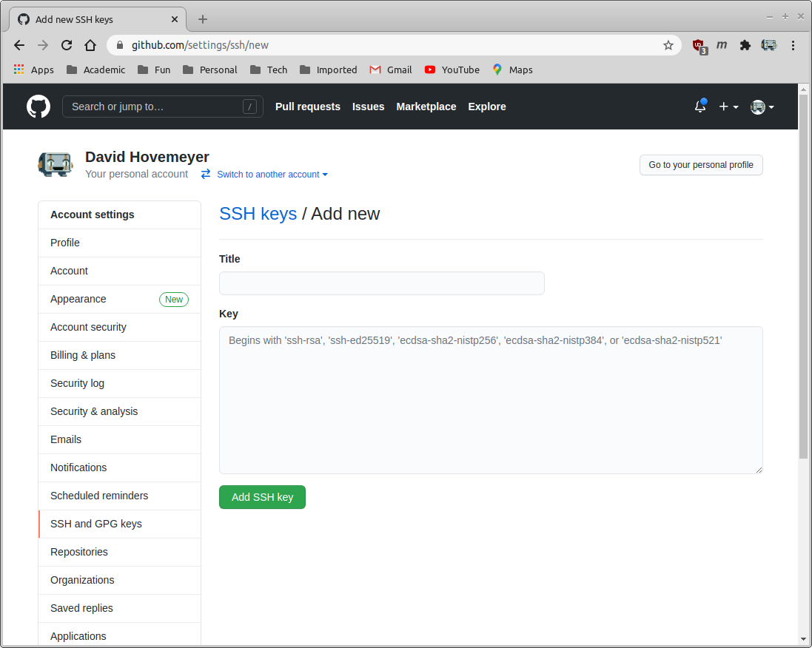Viewport: 812px width, 648px height.
Task: Open the SSH keys breadcrumb link
Action: (258, 214)
